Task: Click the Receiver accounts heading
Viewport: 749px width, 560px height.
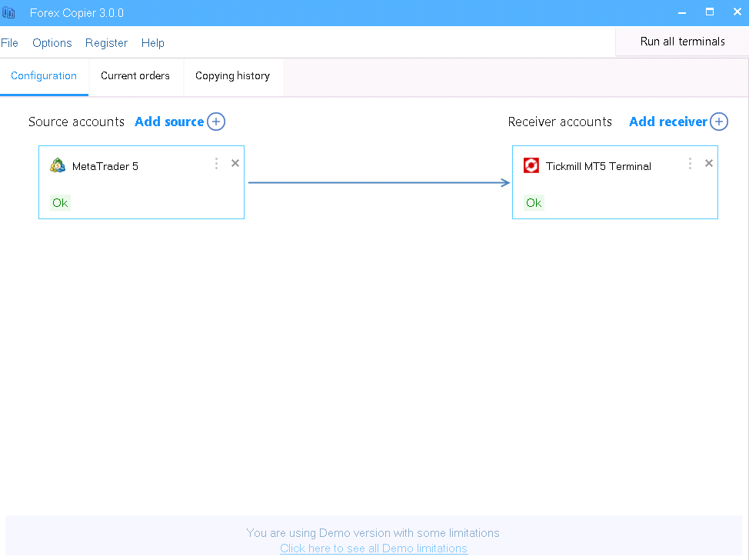Action: (x=560, y=122)
